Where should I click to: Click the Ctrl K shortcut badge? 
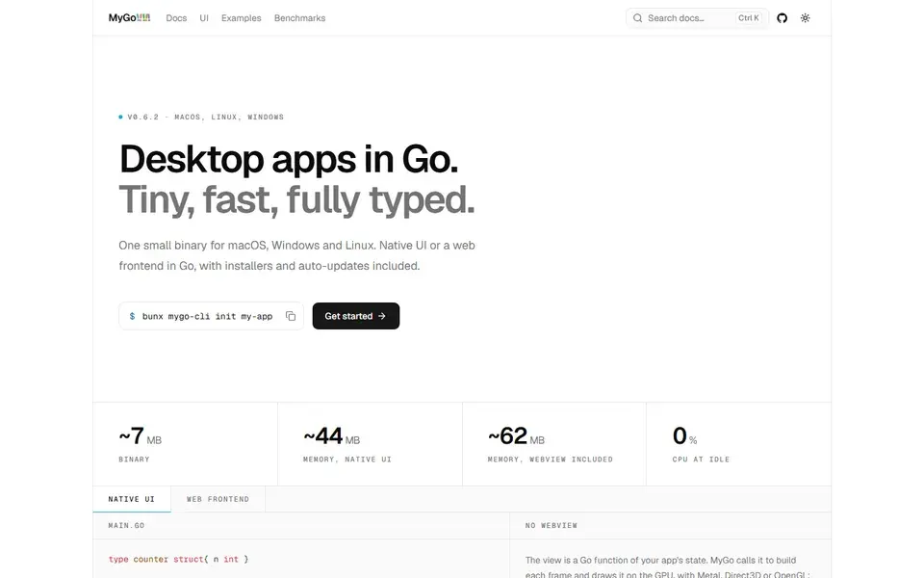coord(749,18)
